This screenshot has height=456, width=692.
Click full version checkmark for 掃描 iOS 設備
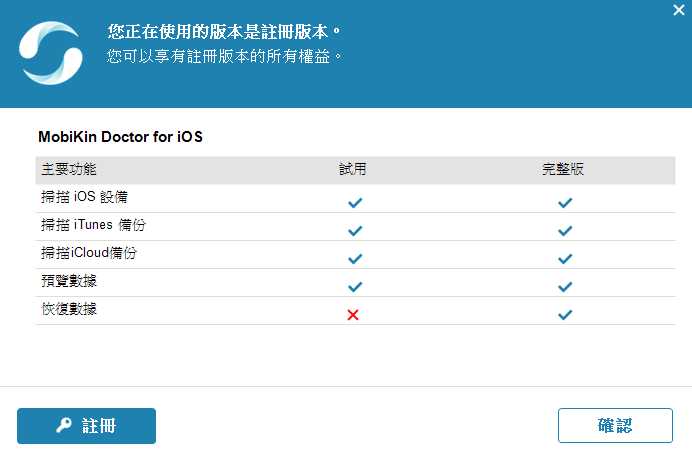[x=565, y=202]
